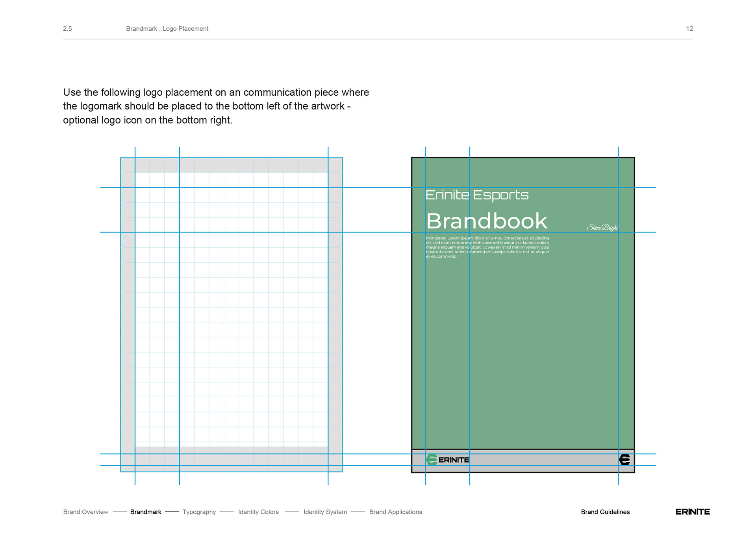The width and height of the screenshot is (756, 533).
Task: Open the Brand Applications section
Action: tap(395, 512)
